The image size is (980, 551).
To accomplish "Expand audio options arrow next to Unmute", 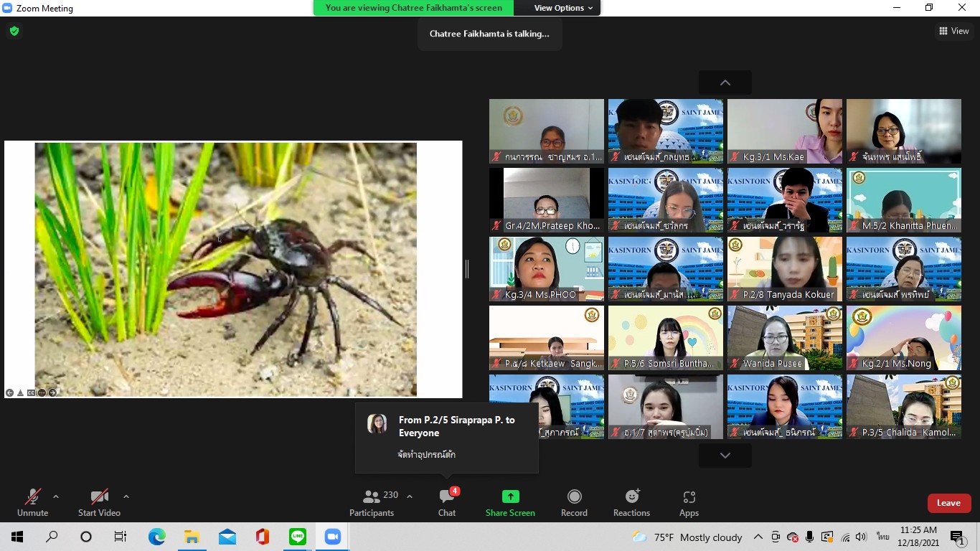I will point(56,496).
